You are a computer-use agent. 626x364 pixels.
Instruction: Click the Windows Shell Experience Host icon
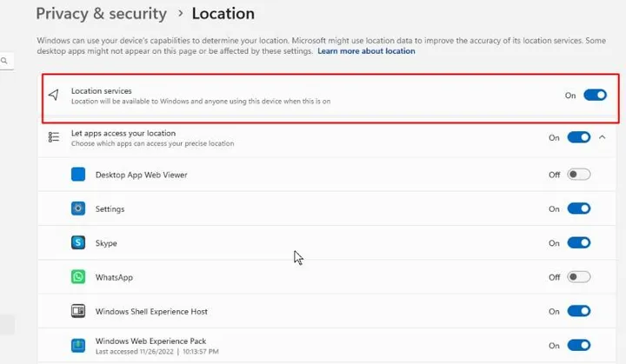click(78, 311)
